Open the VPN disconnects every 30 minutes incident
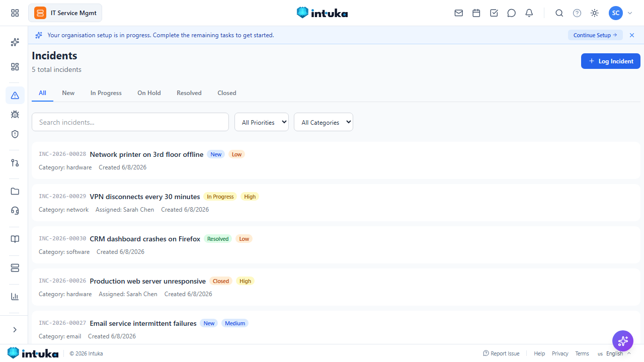This screenshot has height=362, width=644. [145, 197]
